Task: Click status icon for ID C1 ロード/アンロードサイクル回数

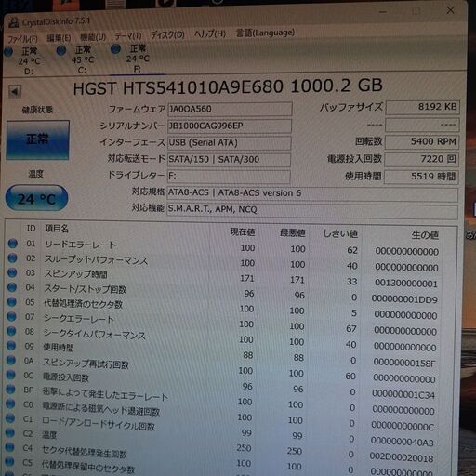Action: click(x=10, y=418)
